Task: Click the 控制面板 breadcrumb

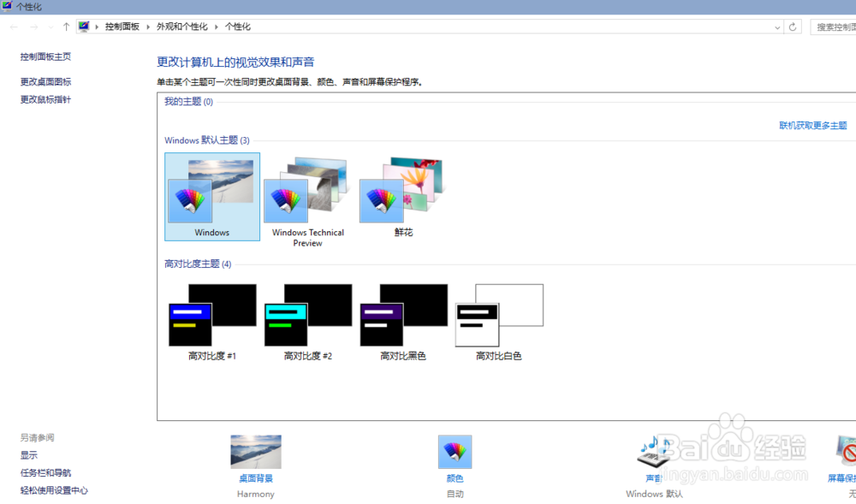Action: pos(122,27)
